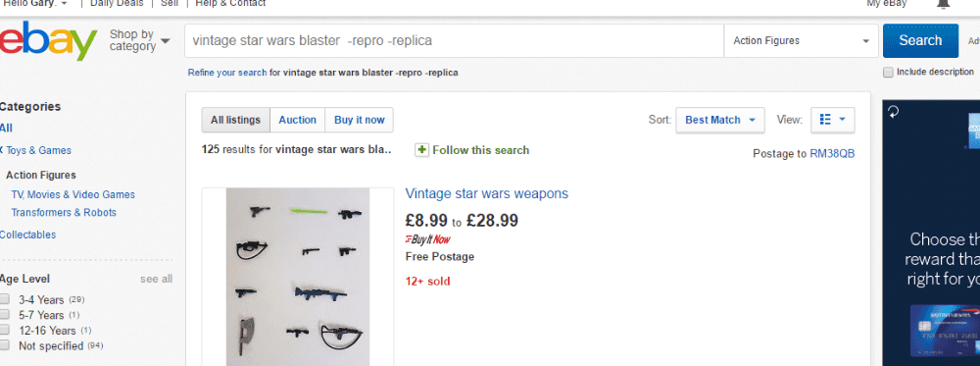Tick the Include description checkbox

[888, 73]
